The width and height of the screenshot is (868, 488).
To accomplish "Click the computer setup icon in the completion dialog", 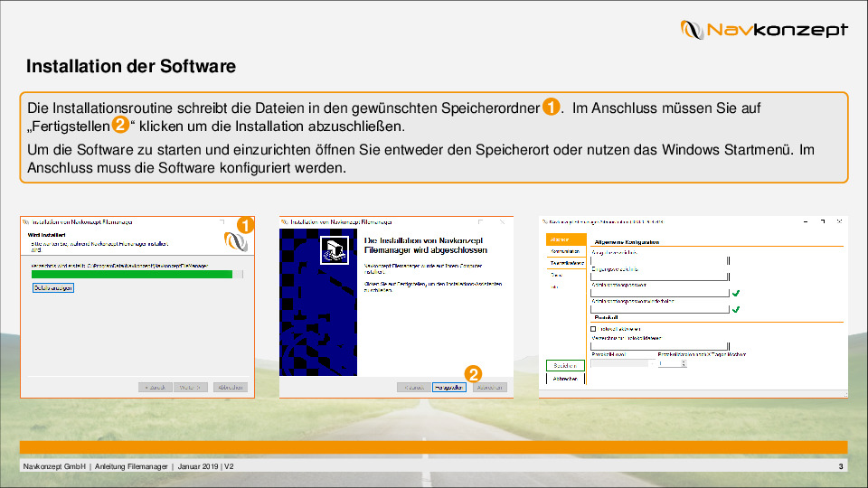I will point(334,250).
